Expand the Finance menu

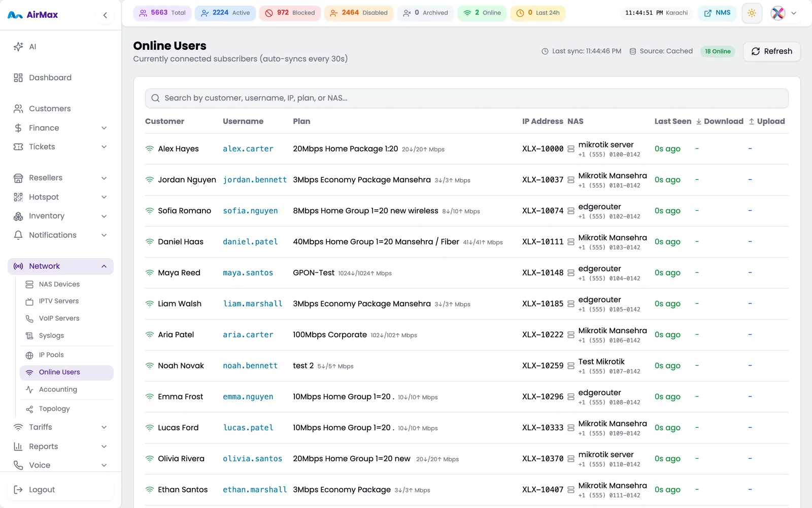[x=60, y=128]
